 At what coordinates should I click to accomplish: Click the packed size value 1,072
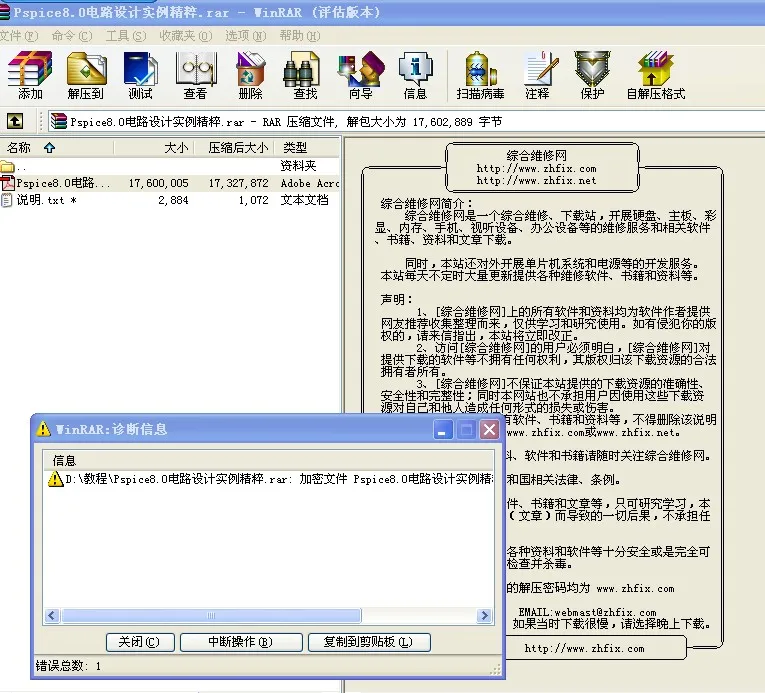[x=253, y=200]
